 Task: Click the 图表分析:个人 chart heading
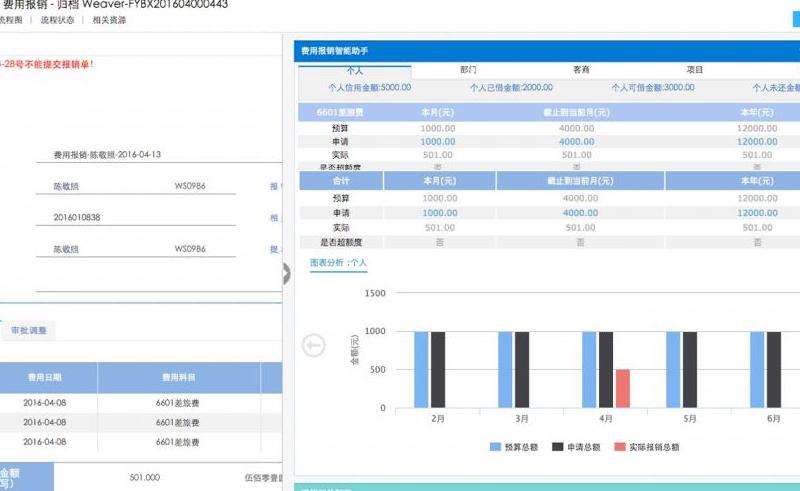[x=339, y=262]
